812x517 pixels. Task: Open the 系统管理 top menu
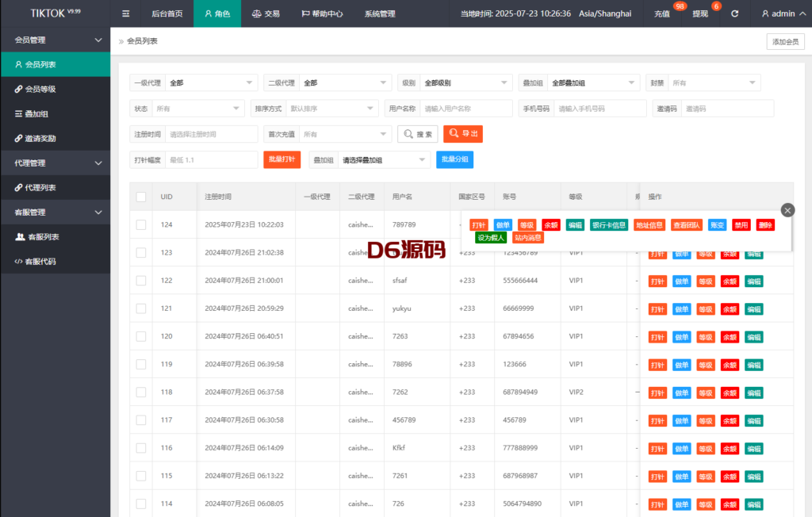380,13
